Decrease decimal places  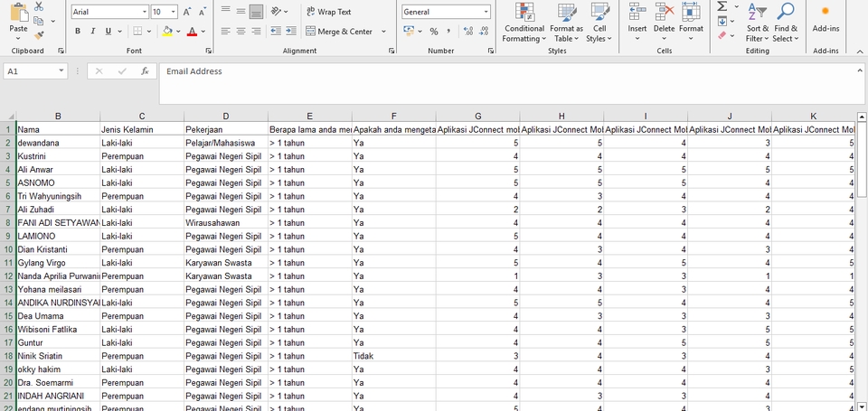click(x=484, y=32)
